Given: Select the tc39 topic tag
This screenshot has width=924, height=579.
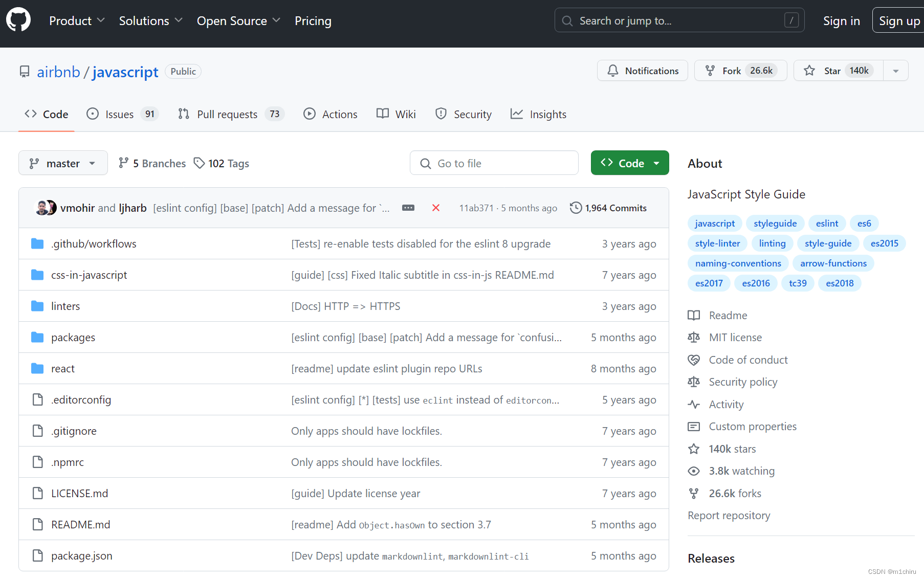Looking at the screenshot, I should pos(798,283).
